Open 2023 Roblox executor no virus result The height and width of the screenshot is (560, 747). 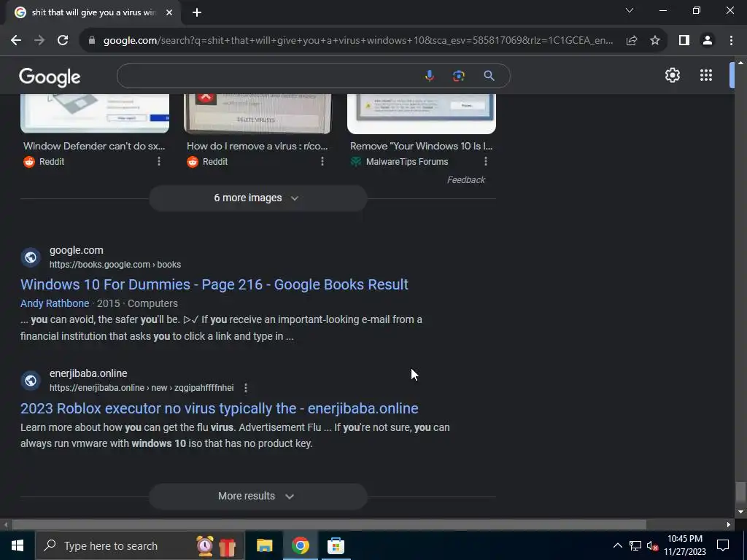[219, 408]
